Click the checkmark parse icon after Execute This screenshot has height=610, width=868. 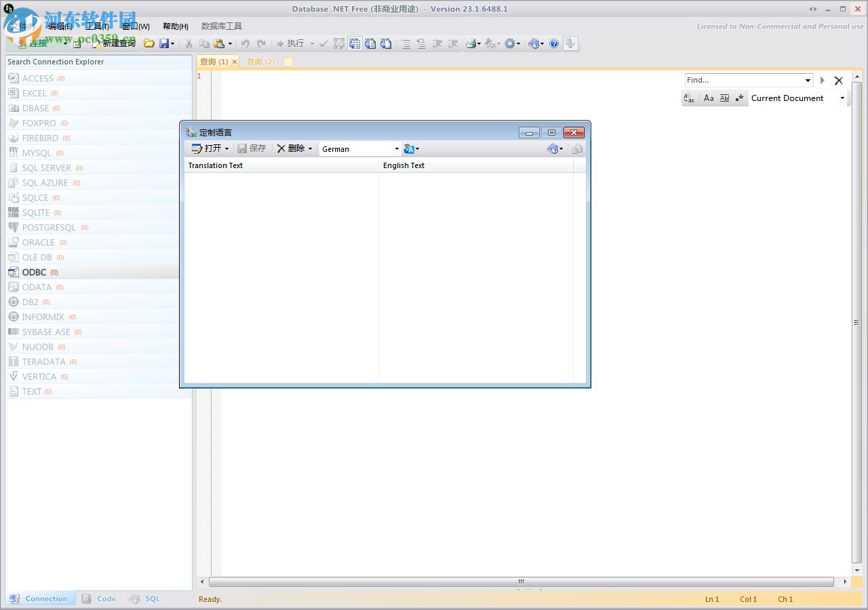(x=323, y=43)
